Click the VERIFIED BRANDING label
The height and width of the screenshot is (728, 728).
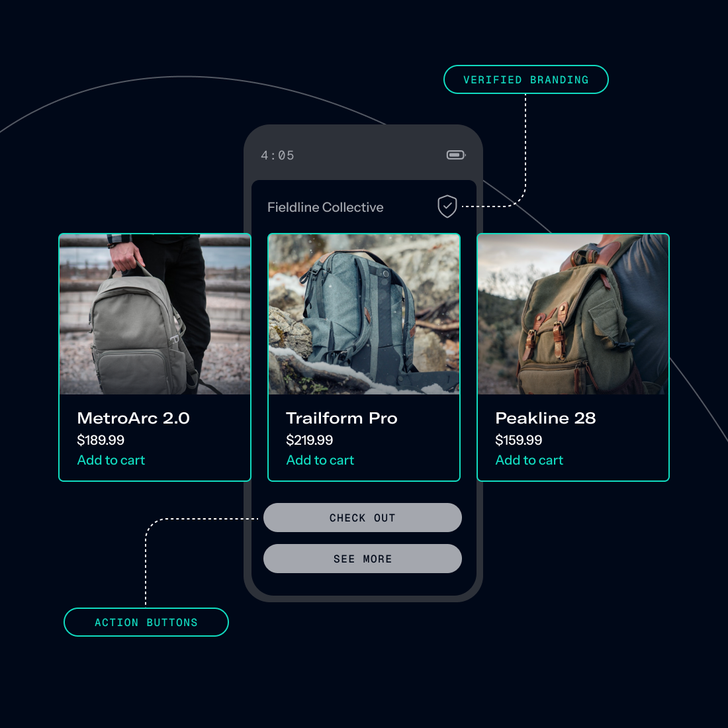525,79
